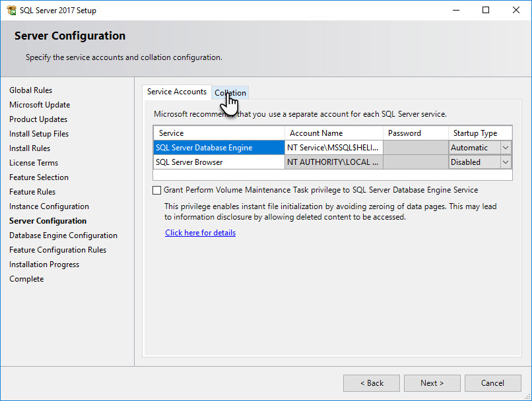
Task: Select the Service Accounts tab
Action: pyautogui.click(x=177, y=92)
